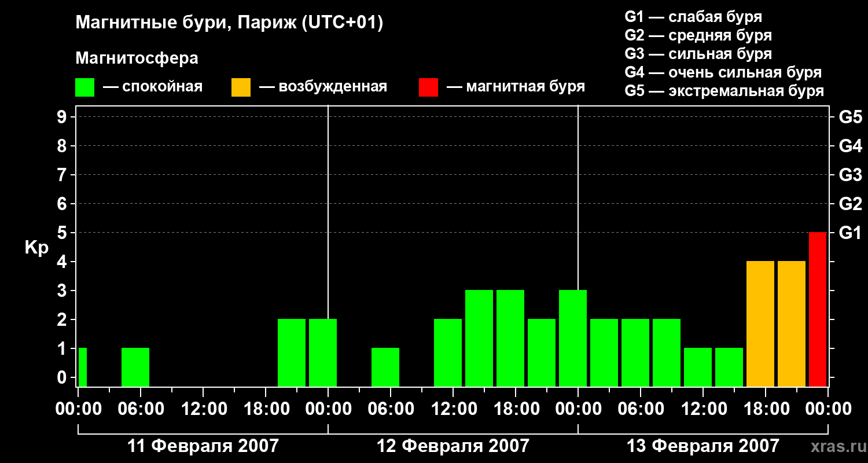The height and width of the screenshot is (463, 868).
Task: Click 'G2 — средняя буря' description line
Action: [698, 35]
